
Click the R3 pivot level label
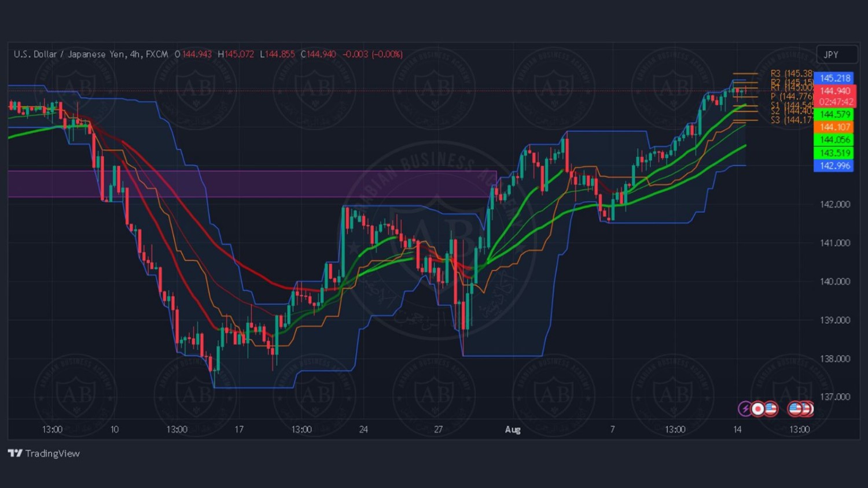point(791,73)
